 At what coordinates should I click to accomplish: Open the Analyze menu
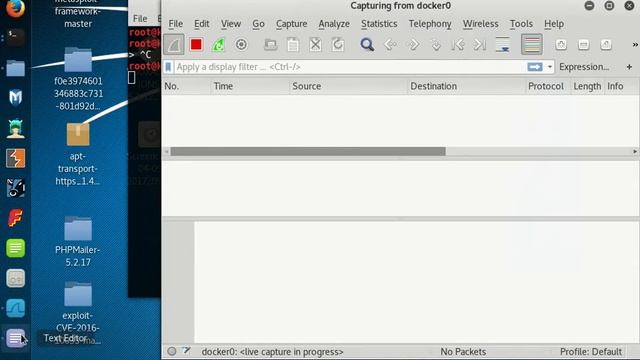[x=334, y=24]
